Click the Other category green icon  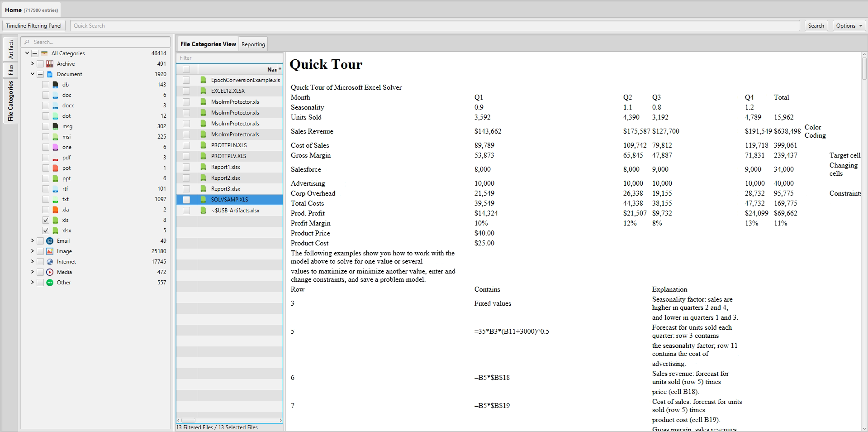point(50,283)
